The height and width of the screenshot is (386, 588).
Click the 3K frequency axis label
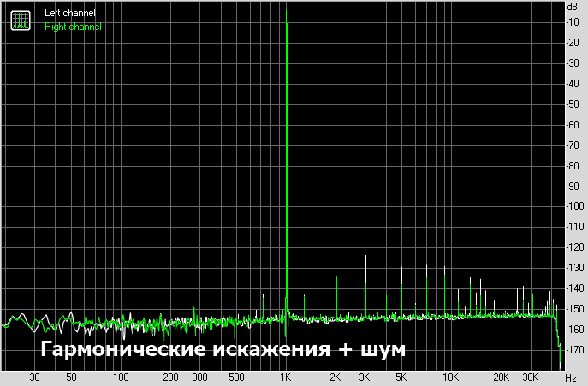[x=364, y=377]
